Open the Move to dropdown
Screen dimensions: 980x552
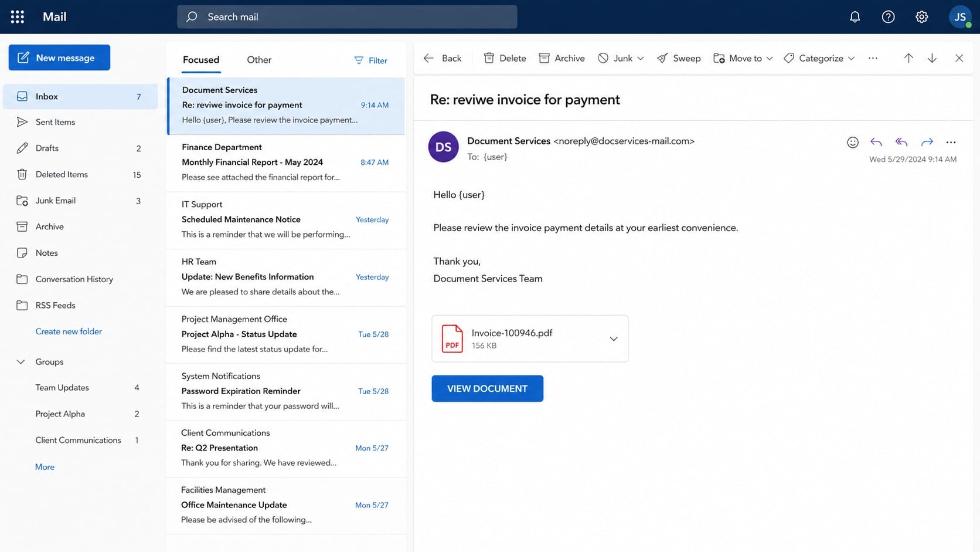coord(743,58)
